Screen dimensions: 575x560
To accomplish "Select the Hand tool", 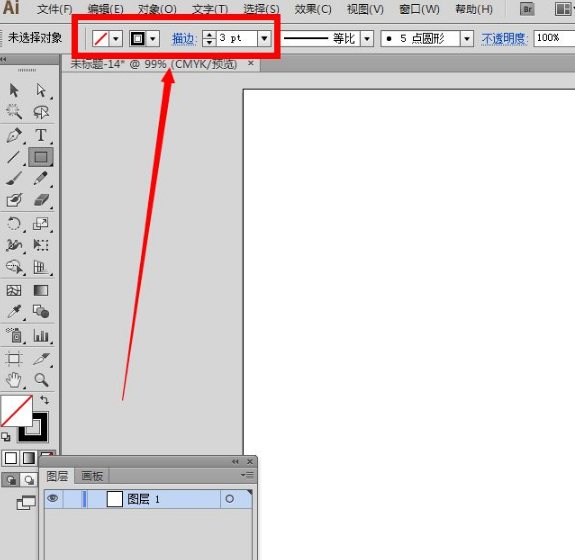I will pyautogui.click(x=14, y=380).
